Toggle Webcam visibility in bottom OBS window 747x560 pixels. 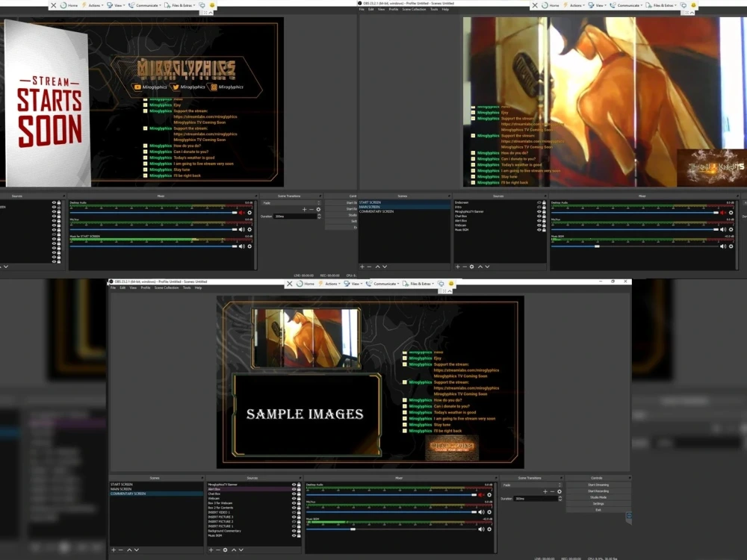(294, 498)
